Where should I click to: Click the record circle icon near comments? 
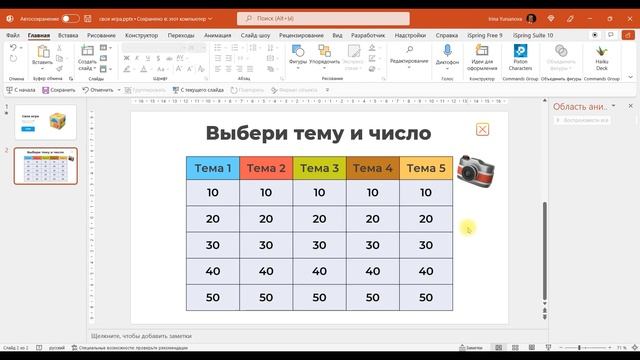coord(595,35)
